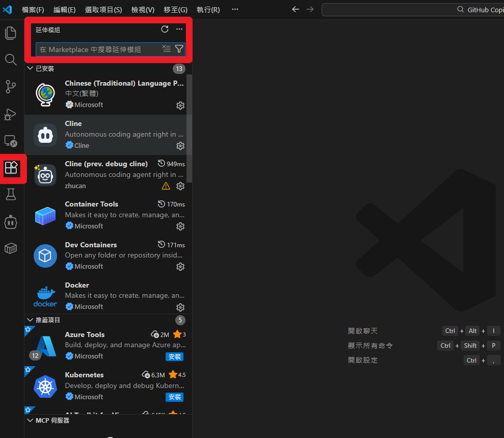Open manage gear for Docker extension

[180, 307]
